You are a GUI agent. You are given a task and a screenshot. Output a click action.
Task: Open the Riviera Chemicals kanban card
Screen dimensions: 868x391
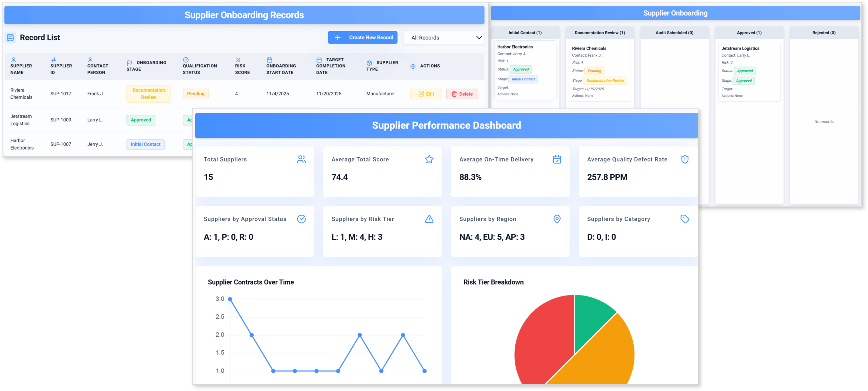(x=600, y=72)
